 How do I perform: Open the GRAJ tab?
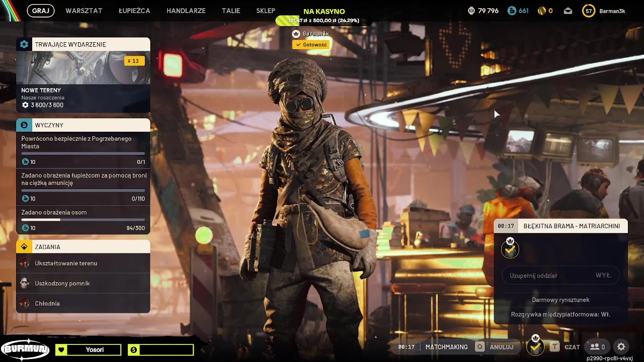[x=40, y=11]
